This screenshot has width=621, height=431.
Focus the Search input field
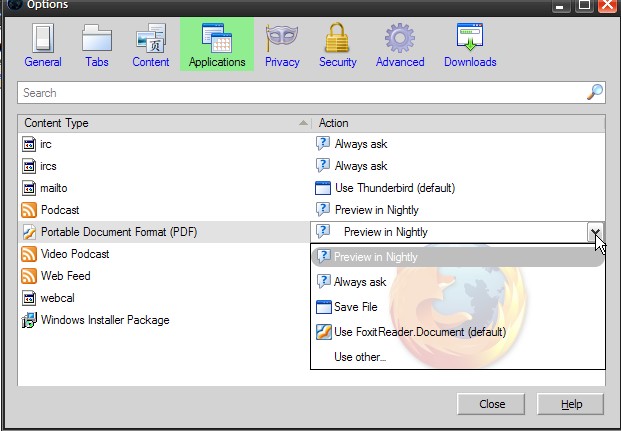point(311,93)
